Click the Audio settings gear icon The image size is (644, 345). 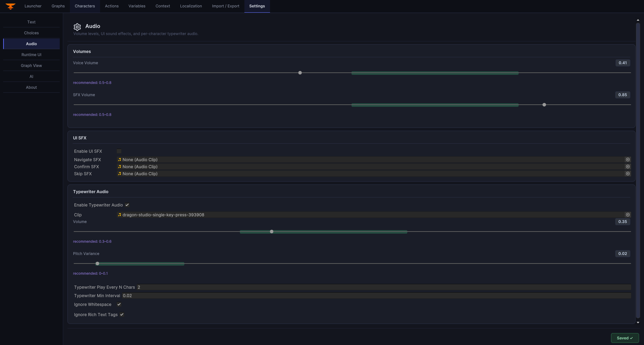[x=77, y=27]
